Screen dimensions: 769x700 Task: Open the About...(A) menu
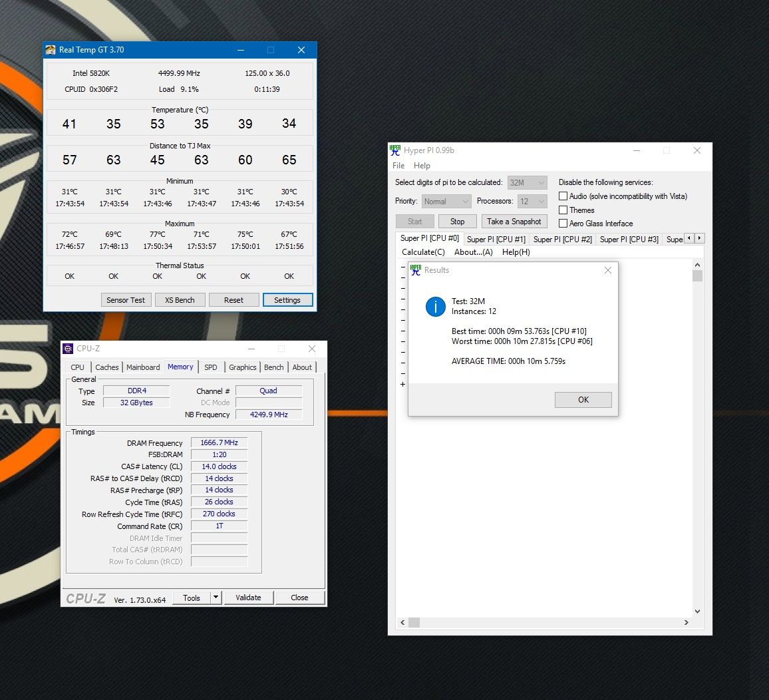pyautogui.click(x=473, y=252)
